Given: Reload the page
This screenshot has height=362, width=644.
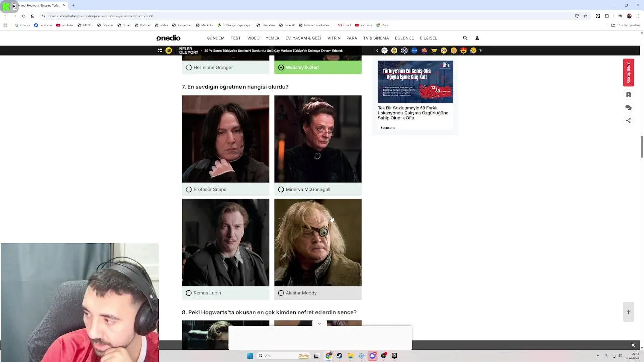Looking at the screenshot, I should click(23, 16).
